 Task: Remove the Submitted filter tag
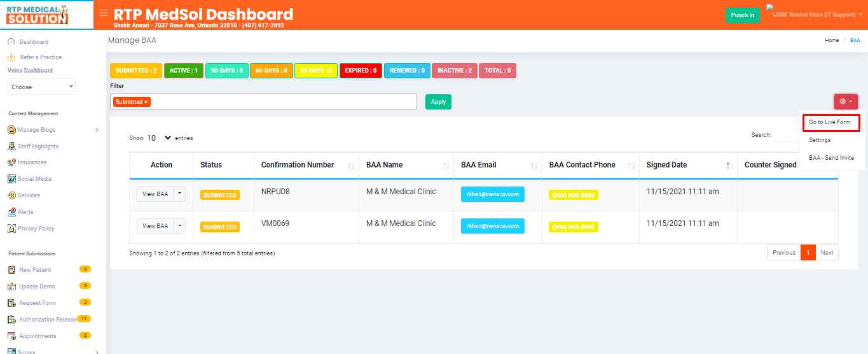pos(146,102)
